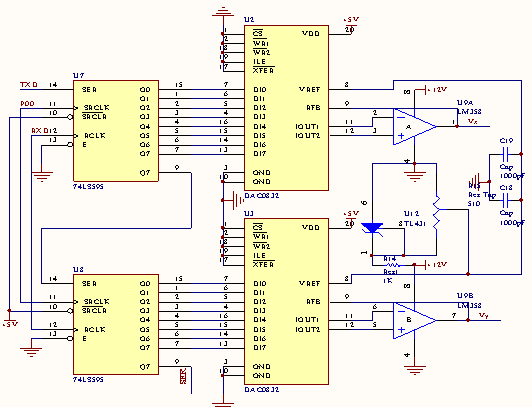Click the TXD net label
This screenshot has width=532, height=407.
tap(29, 85)
